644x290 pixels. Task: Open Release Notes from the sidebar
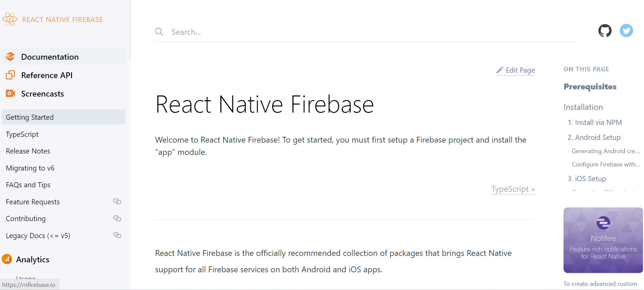28,150
